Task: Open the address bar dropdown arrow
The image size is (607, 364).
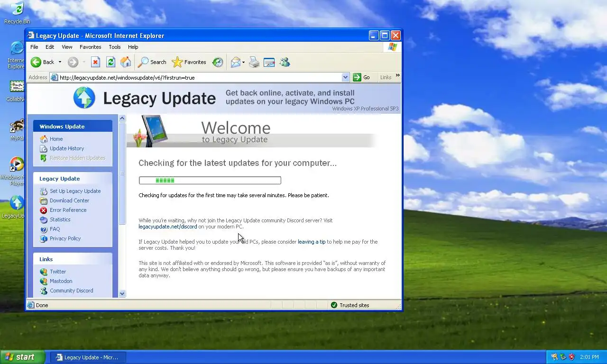Action: coord(345,77)
